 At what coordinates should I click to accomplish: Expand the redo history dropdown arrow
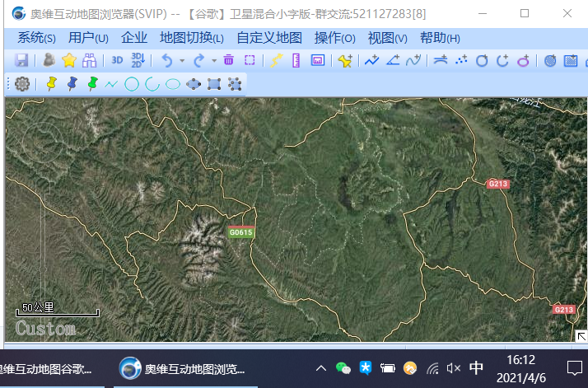[x=214, y=60]
